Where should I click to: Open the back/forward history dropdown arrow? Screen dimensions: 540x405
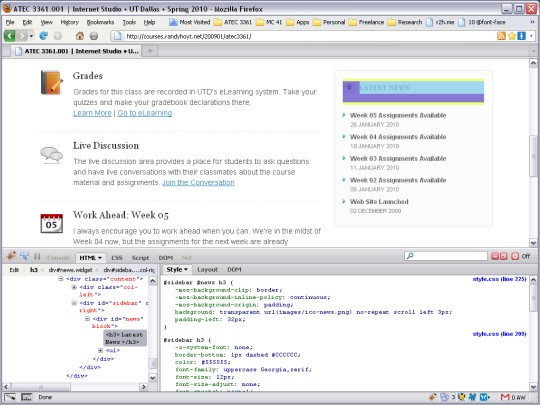coord(31,36)
